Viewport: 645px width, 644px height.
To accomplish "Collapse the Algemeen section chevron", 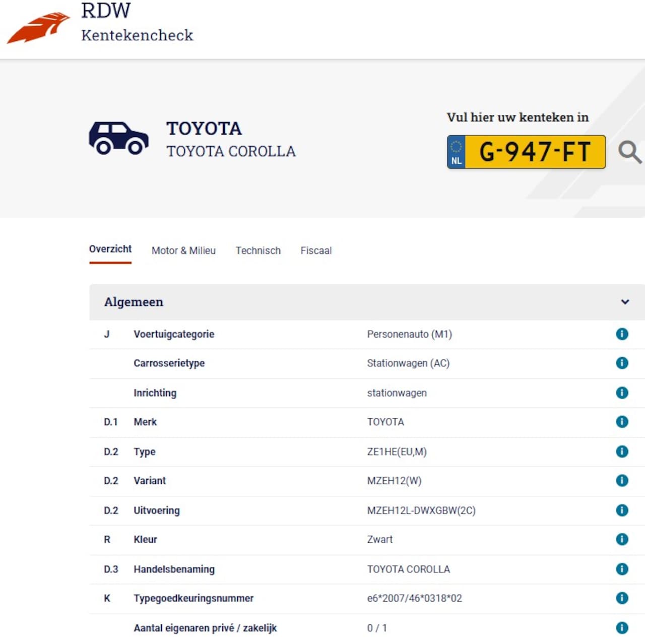I will tap(625, 302).
